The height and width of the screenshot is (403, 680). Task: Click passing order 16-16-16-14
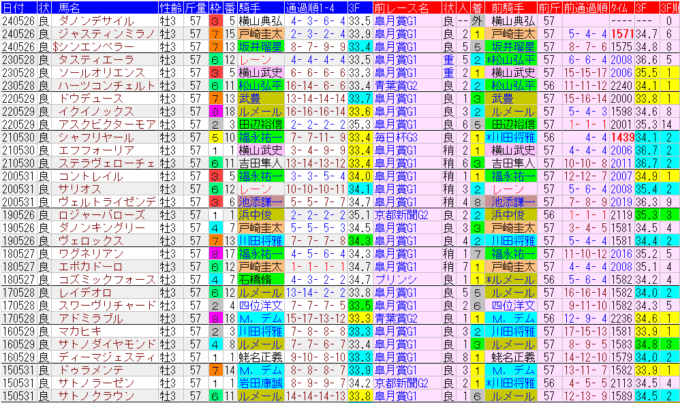point(316,111)
